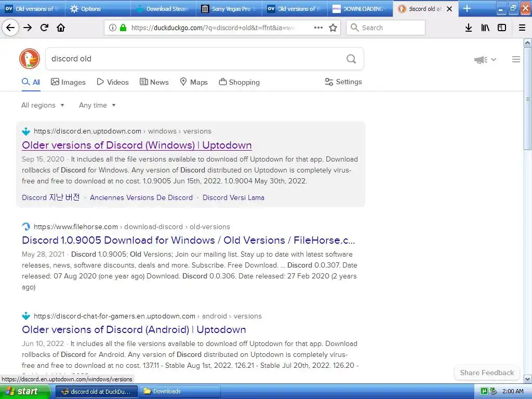The image size is (532, 399).
Task: Open Older versions of Discord (Android) link
Action: tap(134, 329)
